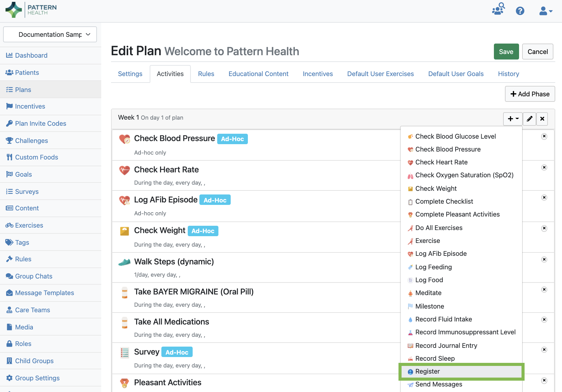Open Message Templates in the sidebar
The width and height of the screenshot is (562, 392).
44,293
